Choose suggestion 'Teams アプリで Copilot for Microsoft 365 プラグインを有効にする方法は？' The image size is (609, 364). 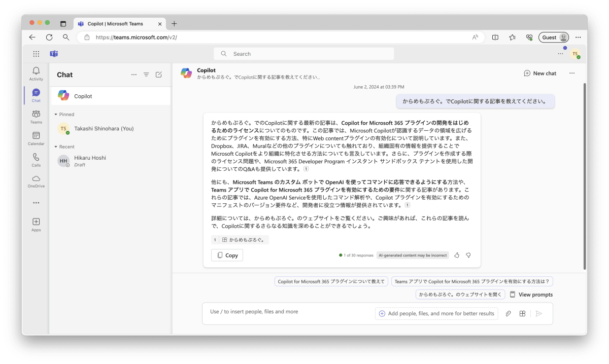click(x=472, y=281)
